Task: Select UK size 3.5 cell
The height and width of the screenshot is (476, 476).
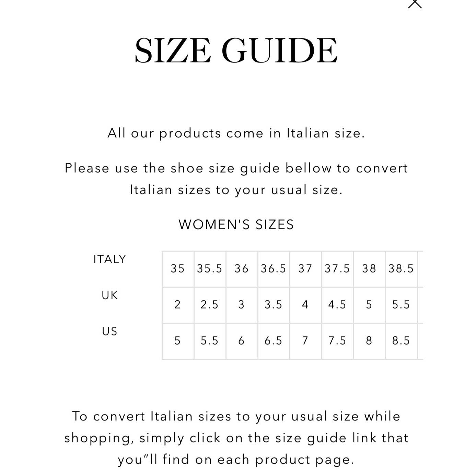Action: (x=274, y=305)
